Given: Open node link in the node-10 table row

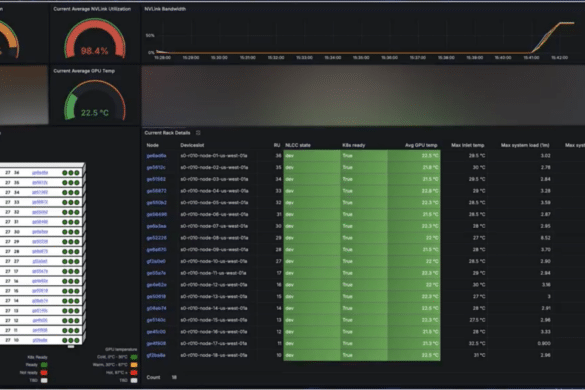Looking at the screenshot, I should tap(156, 261).
